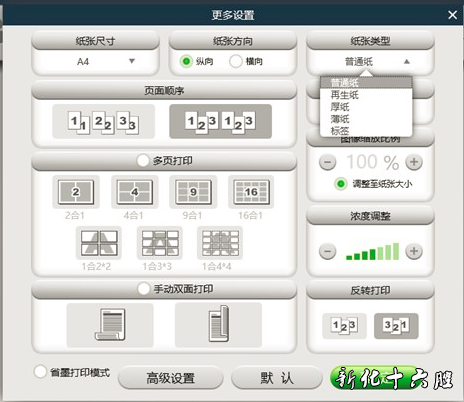
Task: Choose 4合1 multi-page layout
Action: coord(135,192)
